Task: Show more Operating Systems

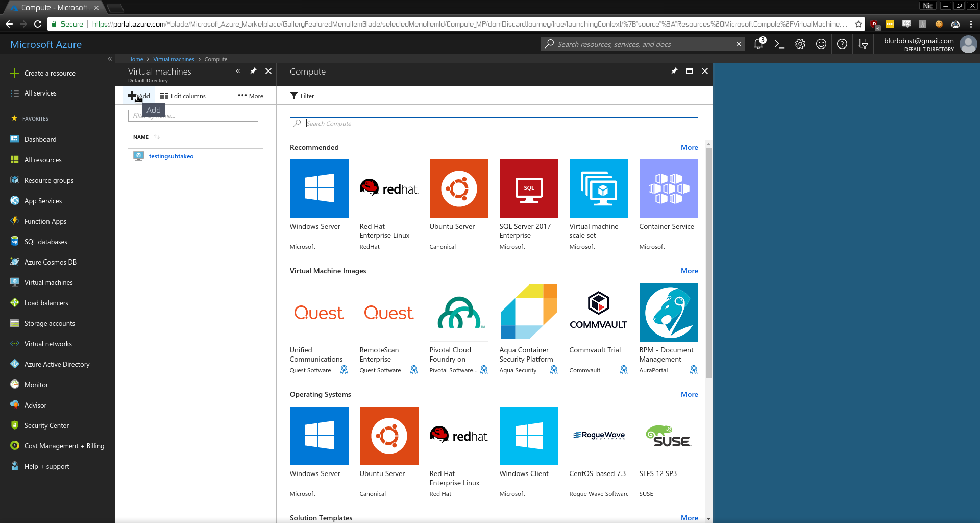Action: pos(689,394)
